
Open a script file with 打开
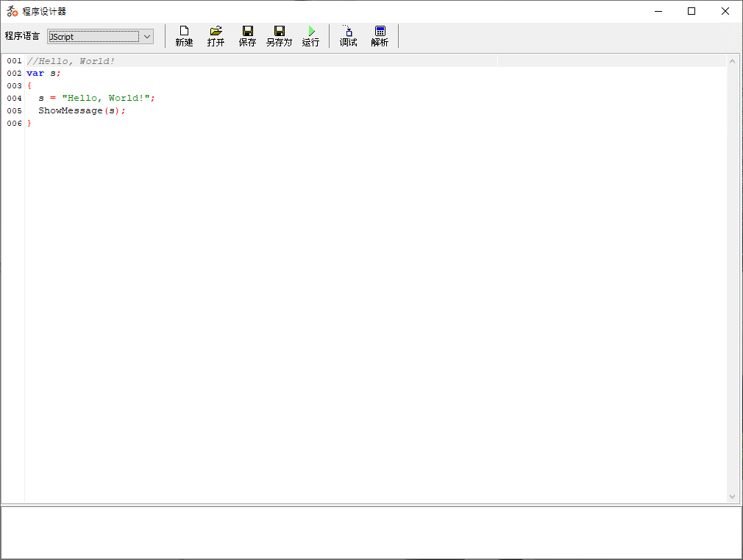216,37
